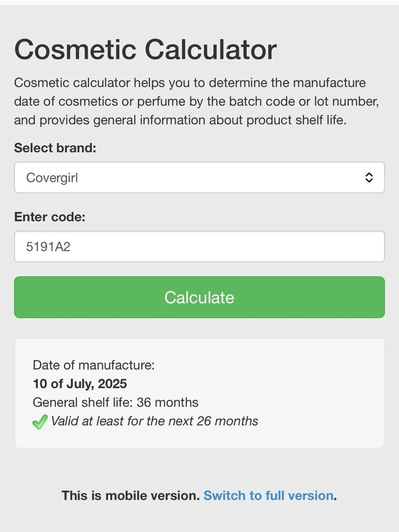Click Valid at least for next 26 months
The width and height of the screenshot is (399, 532).
(x=154, y=421)
